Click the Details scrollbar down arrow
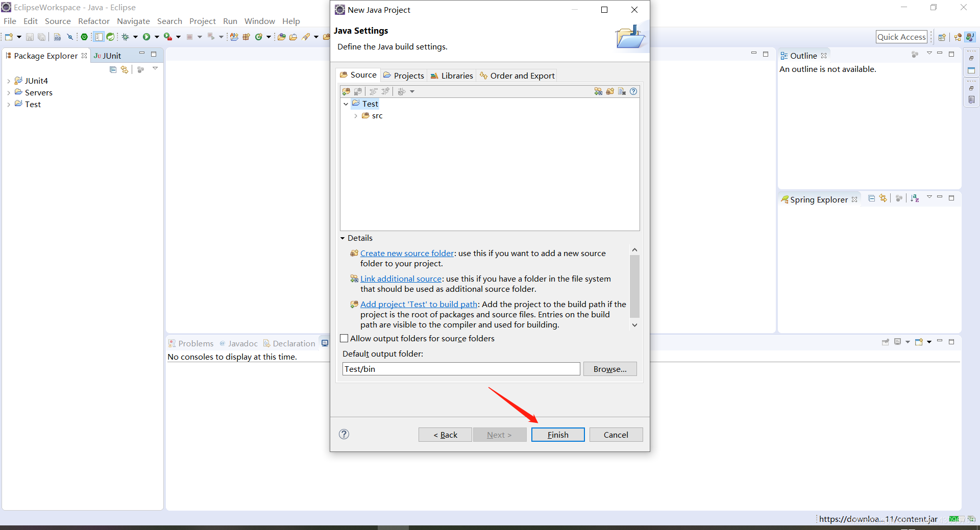The height and width of the screenshot is (530, 980). 634,325
